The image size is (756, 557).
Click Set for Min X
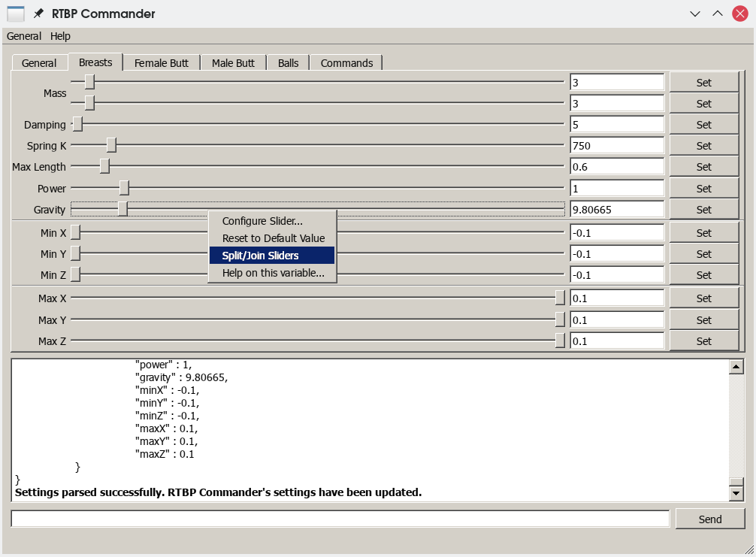[x=704, y=233]
